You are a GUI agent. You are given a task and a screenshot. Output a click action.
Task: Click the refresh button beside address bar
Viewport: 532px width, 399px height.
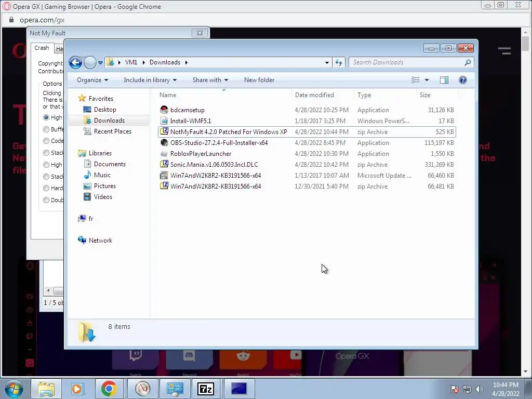pyautogui.click(x=339, y=62)
